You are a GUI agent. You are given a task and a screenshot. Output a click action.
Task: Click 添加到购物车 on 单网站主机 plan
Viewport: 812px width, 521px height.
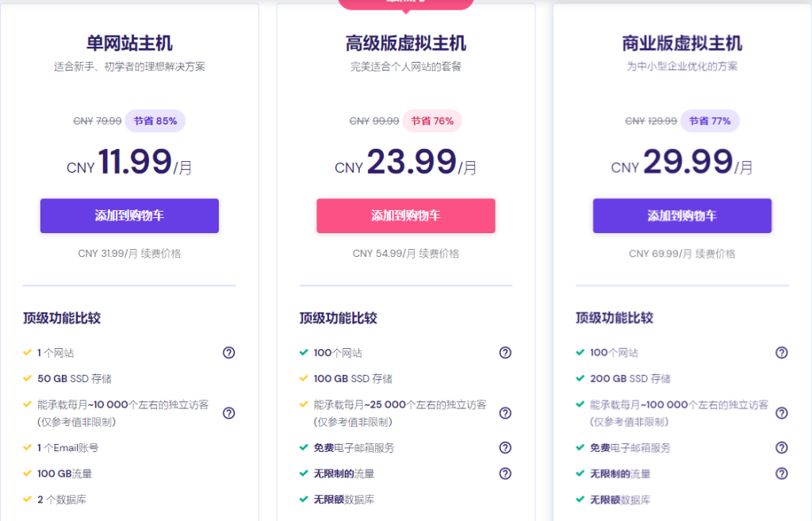pos(129,215)
